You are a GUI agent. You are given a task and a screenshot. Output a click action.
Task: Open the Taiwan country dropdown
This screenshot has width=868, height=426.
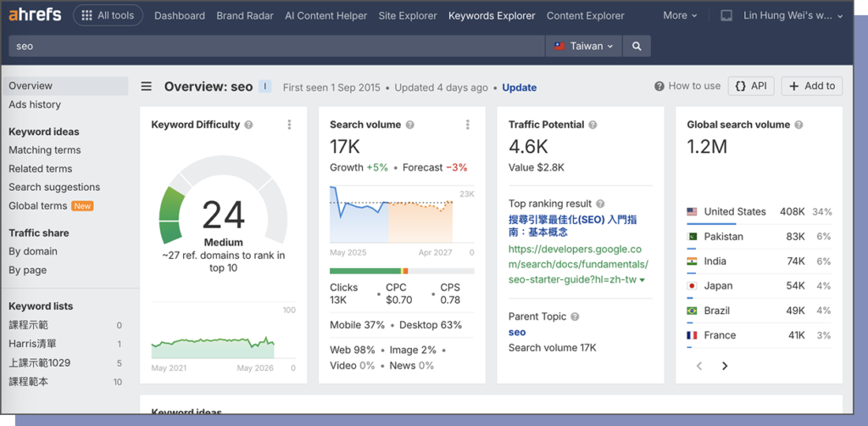pyautogui.click(x=584, y=46)
